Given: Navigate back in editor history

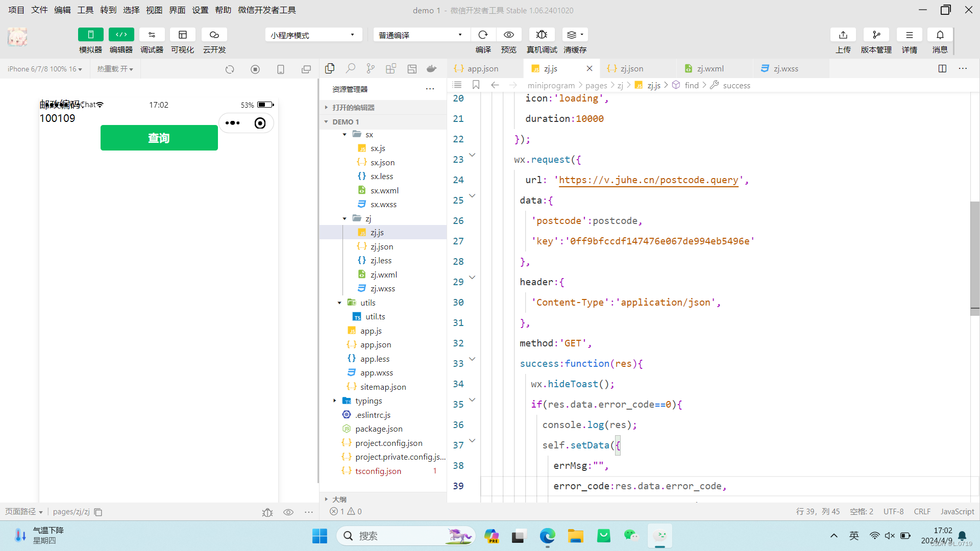Looking at the screenshot, I should click(495, 85).
